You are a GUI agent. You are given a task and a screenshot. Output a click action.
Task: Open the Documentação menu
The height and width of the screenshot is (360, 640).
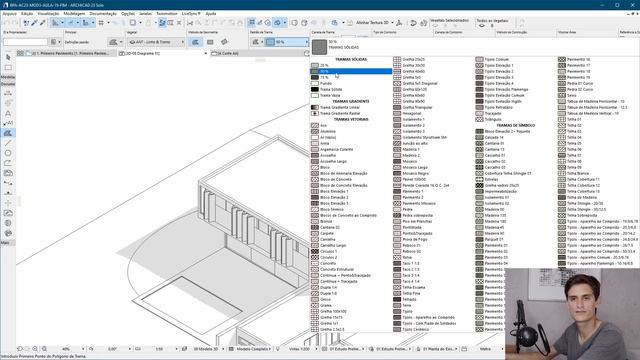click(x=103, y=13)
